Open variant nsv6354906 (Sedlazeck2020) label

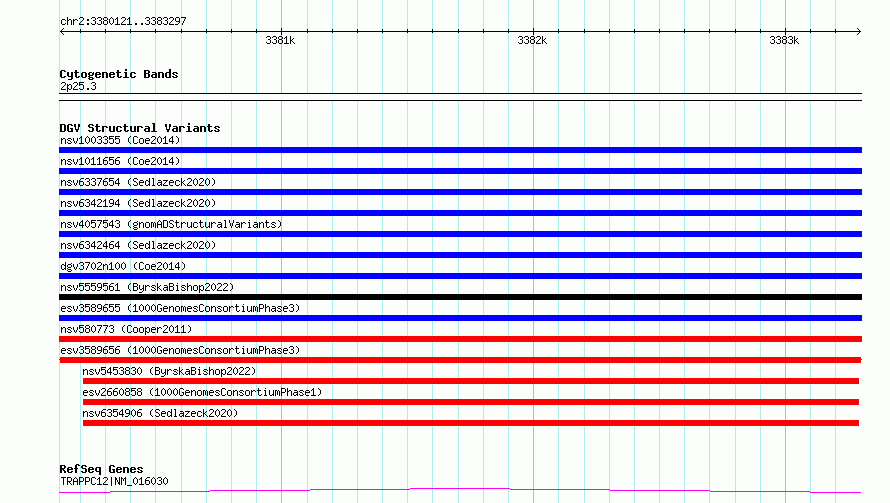160,413
